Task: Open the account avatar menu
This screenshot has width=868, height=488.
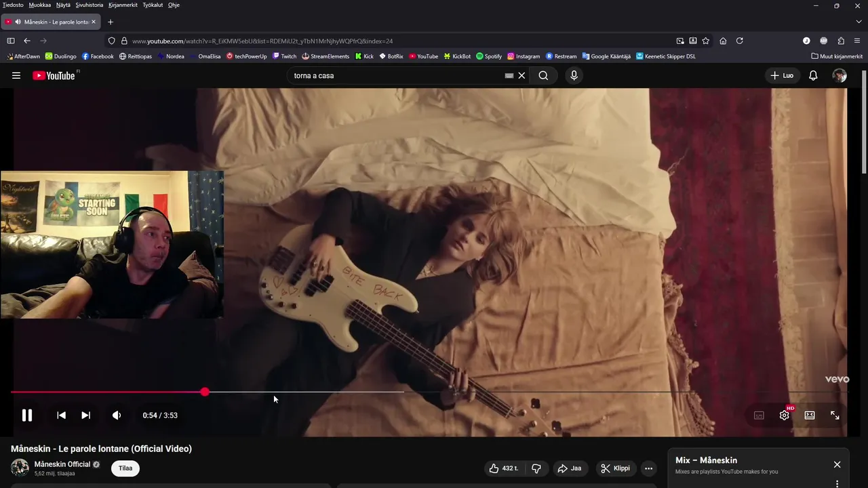Action: tap(840, 75)
